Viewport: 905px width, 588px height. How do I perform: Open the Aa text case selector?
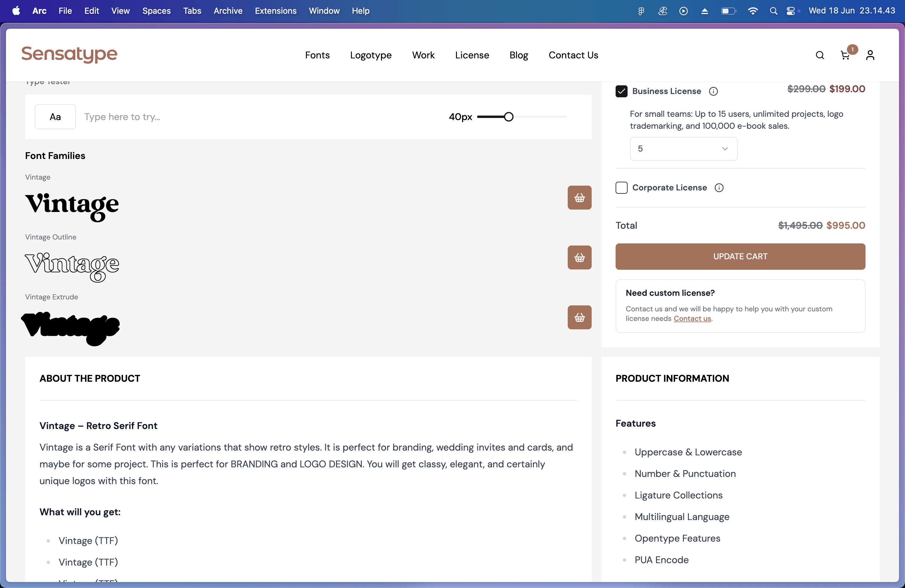(x=55, y=117)
